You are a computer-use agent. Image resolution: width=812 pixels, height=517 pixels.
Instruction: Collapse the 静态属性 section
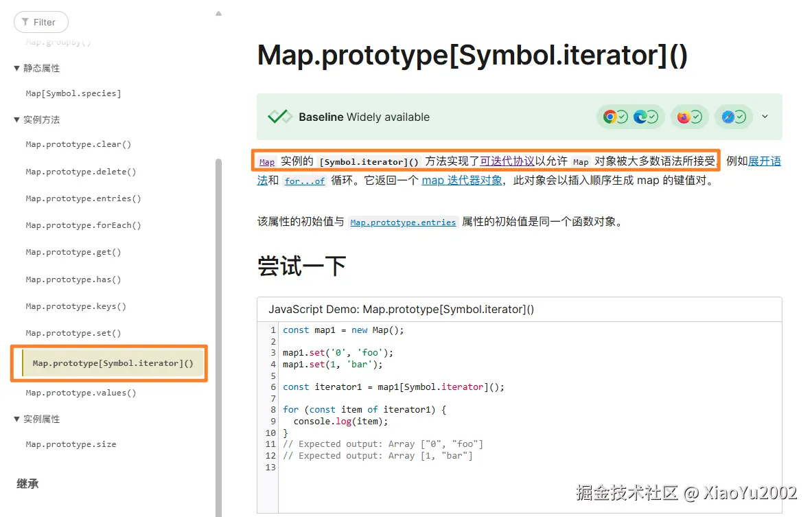(x=16, y=68)
